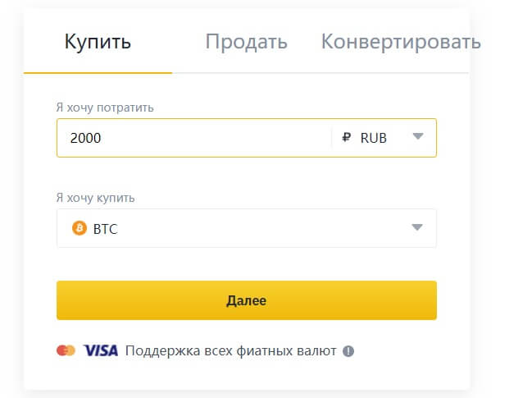Focus the amount field containing 2000
Screen dimensions: 532x398
click(x=194, y=138)
